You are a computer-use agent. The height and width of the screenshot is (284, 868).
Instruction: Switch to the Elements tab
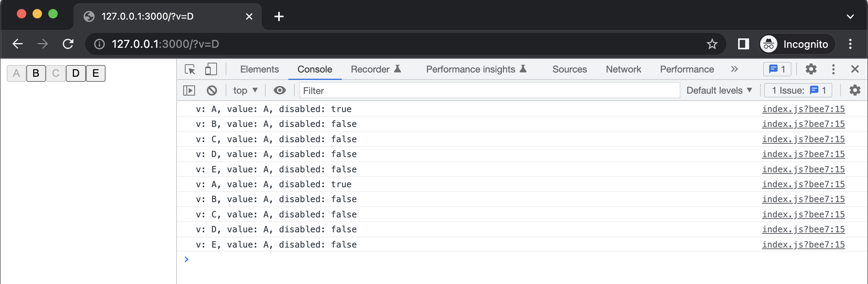click(259, 69)
